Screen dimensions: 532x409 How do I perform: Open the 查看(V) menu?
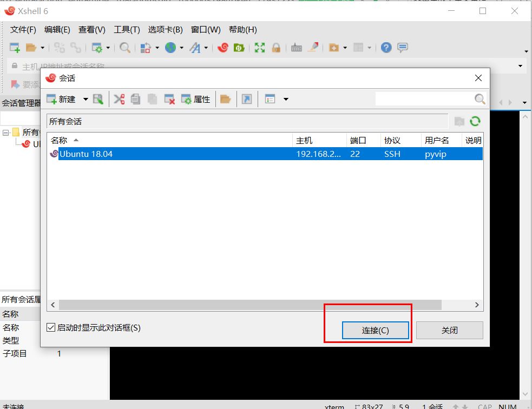[91, 30]
